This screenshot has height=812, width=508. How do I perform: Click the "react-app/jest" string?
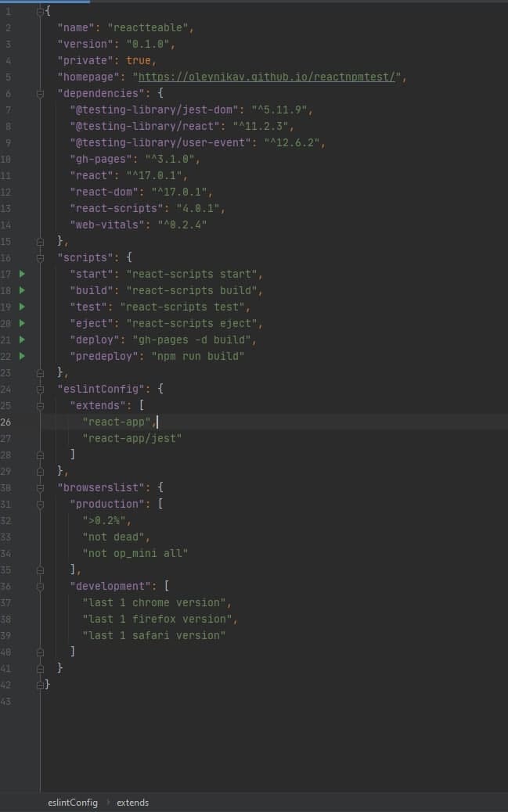133,439
